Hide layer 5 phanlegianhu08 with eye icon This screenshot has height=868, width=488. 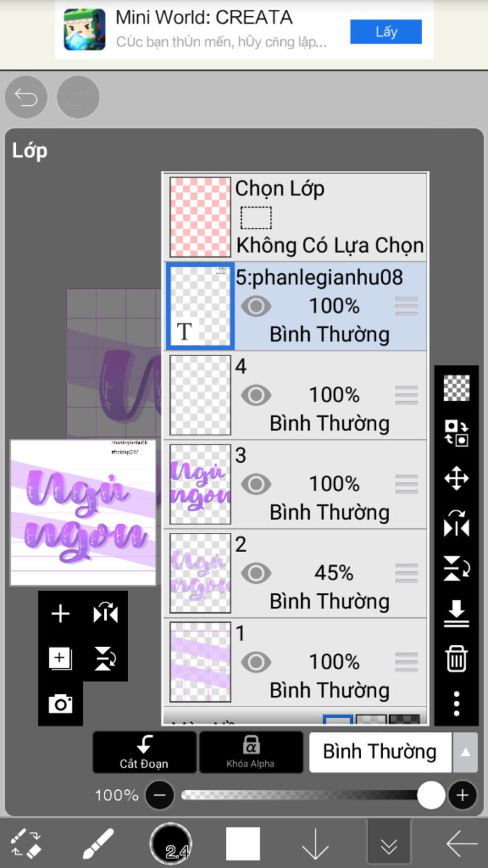point(256,306)
